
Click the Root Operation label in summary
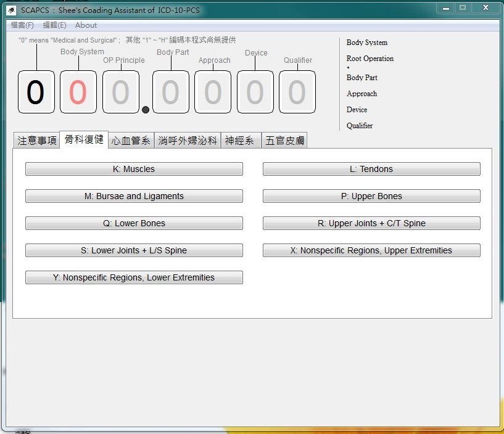(x=370, y=59)
